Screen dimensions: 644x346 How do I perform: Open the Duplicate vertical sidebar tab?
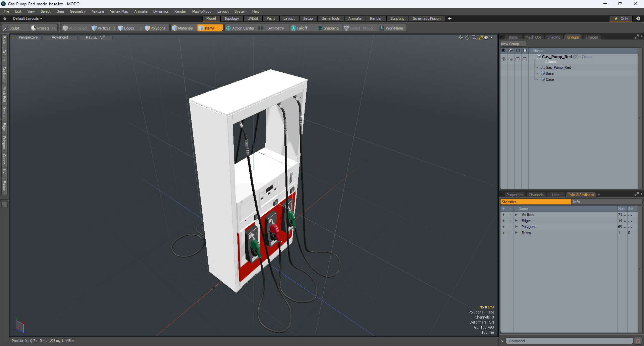click(4, 74)
